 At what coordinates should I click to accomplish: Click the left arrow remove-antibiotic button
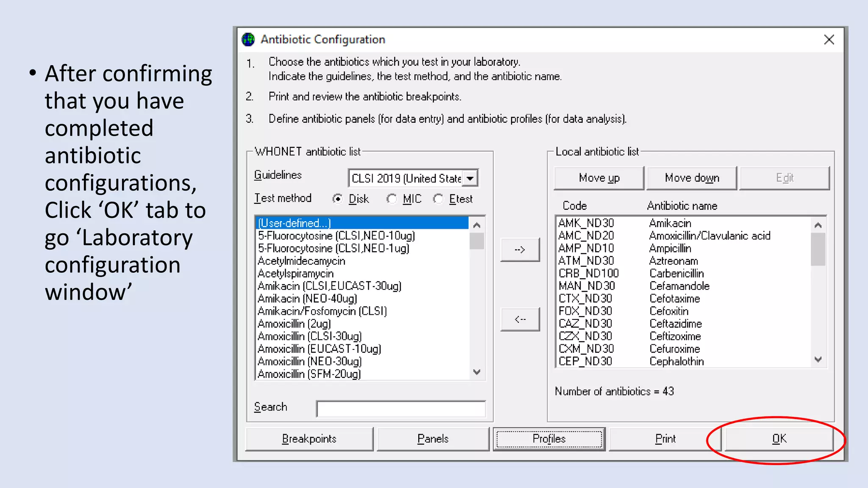[520, 319]
